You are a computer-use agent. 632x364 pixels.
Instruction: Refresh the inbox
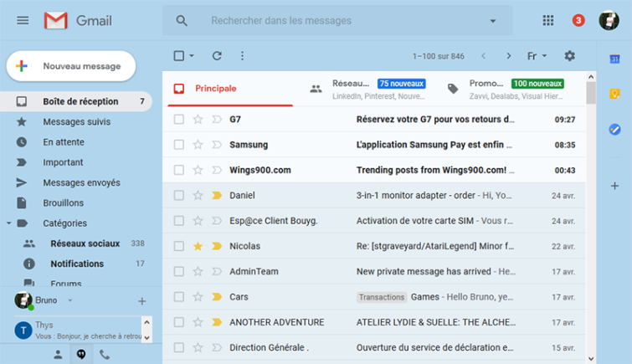click(217, 55)
